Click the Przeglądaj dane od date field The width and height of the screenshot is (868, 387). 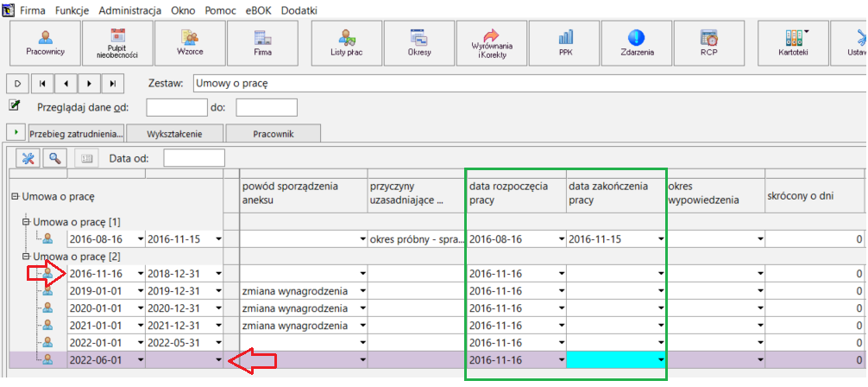click(x=177, y=108)
